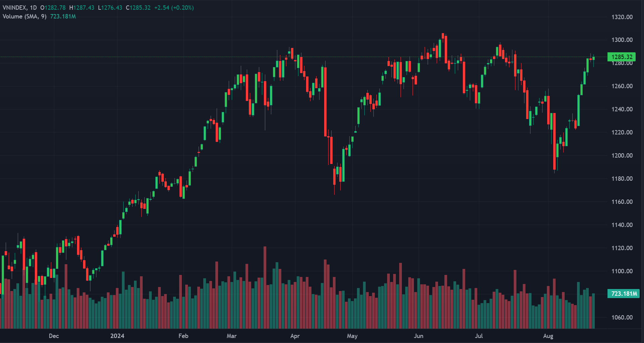Click the 1240.00 price axis label
The height and width of the screenshot is (343, 644).
point(622,109)
